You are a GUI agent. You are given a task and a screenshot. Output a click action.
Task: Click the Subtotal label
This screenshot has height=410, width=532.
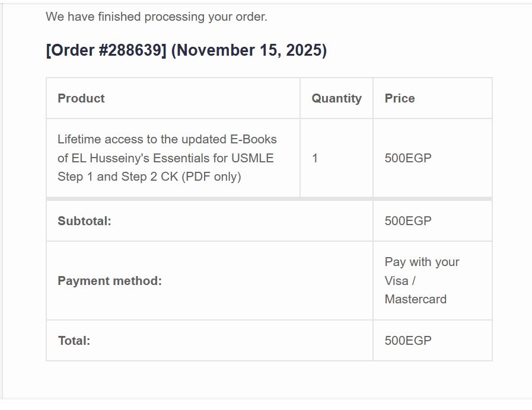coord(84,221)
